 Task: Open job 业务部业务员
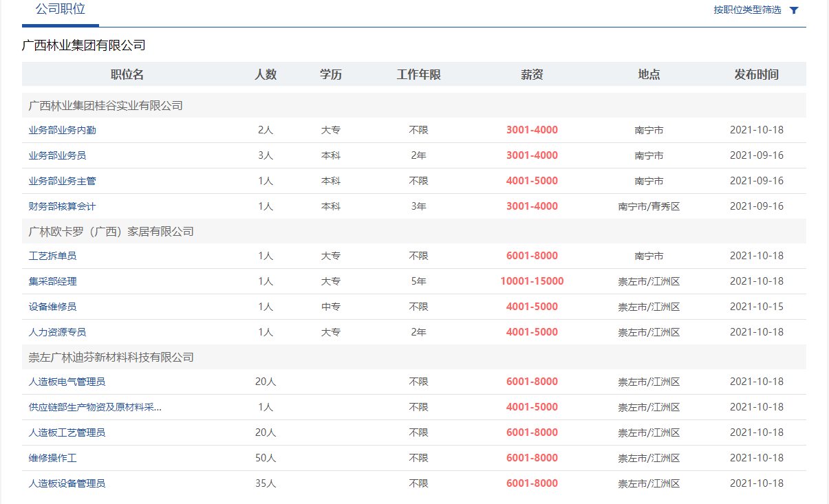coord(58,155)
